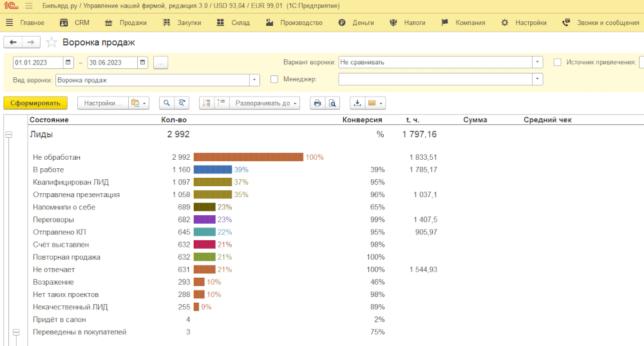644x346 pixels.
Task: Click the print report icon
Action: point(317,103)
